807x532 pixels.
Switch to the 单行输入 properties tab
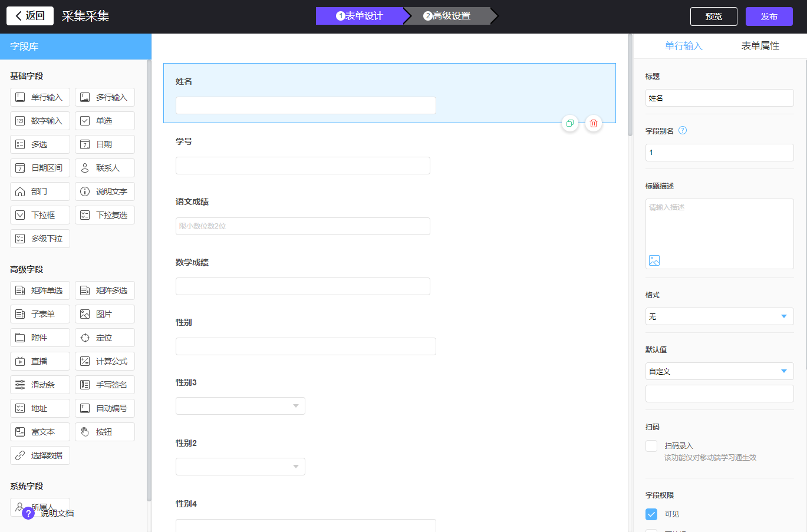point(684,46)
